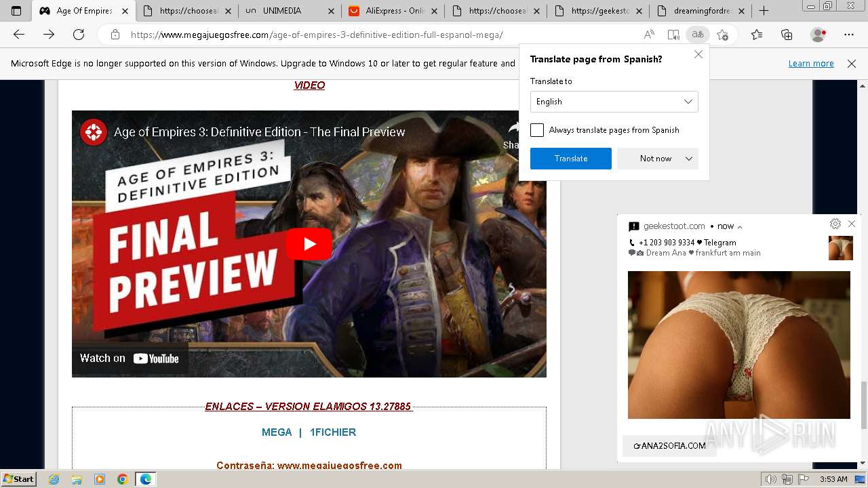
Task: Click ENLACES – VERSION ELAMIGOS 13.27885 heading
Action: (308, 407)
